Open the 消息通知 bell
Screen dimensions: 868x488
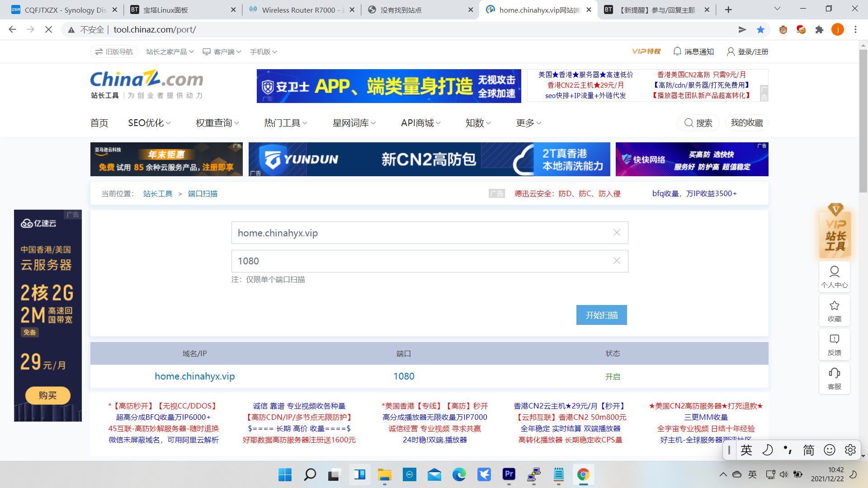click(693, 52)
